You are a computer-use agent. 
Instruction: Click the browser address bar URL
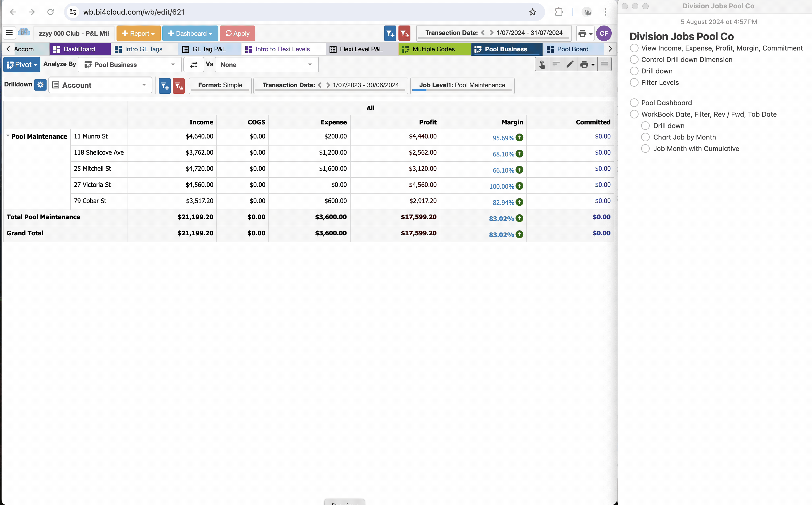pyautogui.click(x=134, y=12)
